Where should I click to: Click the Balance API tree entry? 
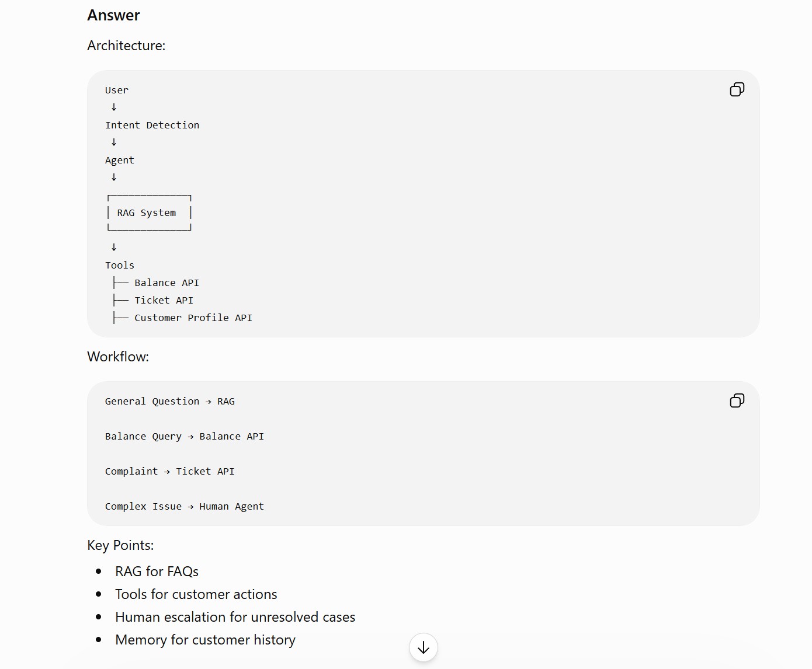point(166,283)
